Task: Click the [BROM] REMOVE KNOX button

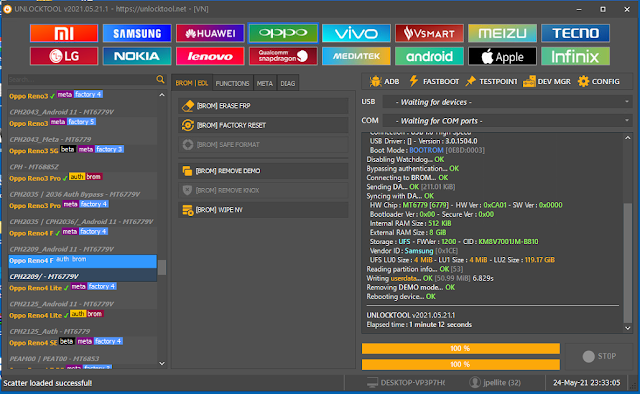Action: pos(263,190)
